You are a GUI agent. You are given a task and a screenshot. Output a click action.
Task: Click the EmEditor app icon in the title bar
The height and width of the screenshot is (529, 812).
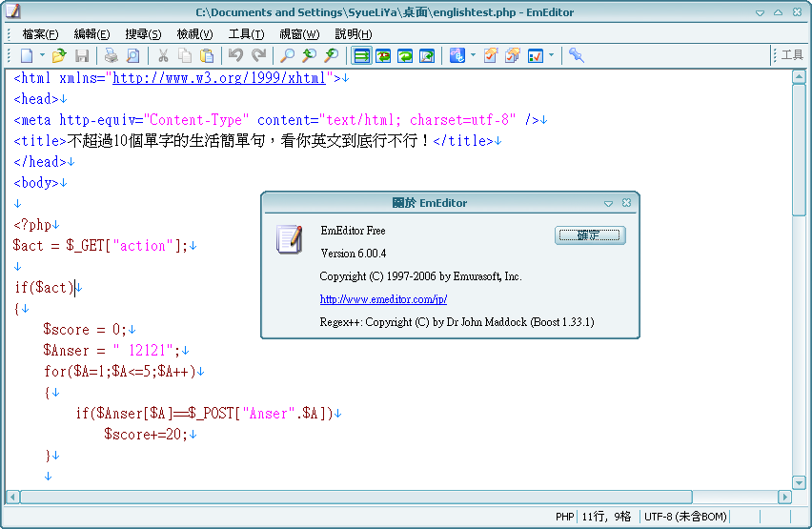(x=13, y=11)
